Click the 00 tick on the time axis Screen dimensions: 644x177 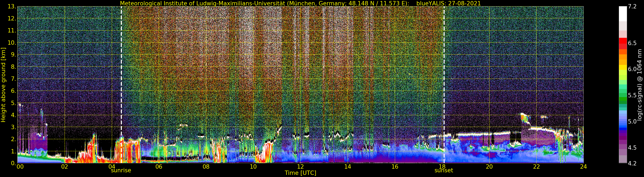[x=20, y=167]
